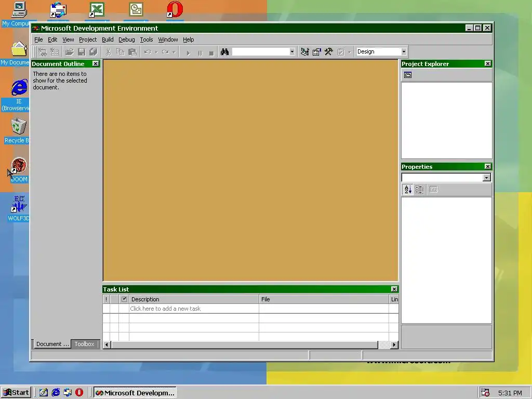Screen dimensions: 532x399
Task: Click the priority exclamation column header
Action: click(106, 299)
